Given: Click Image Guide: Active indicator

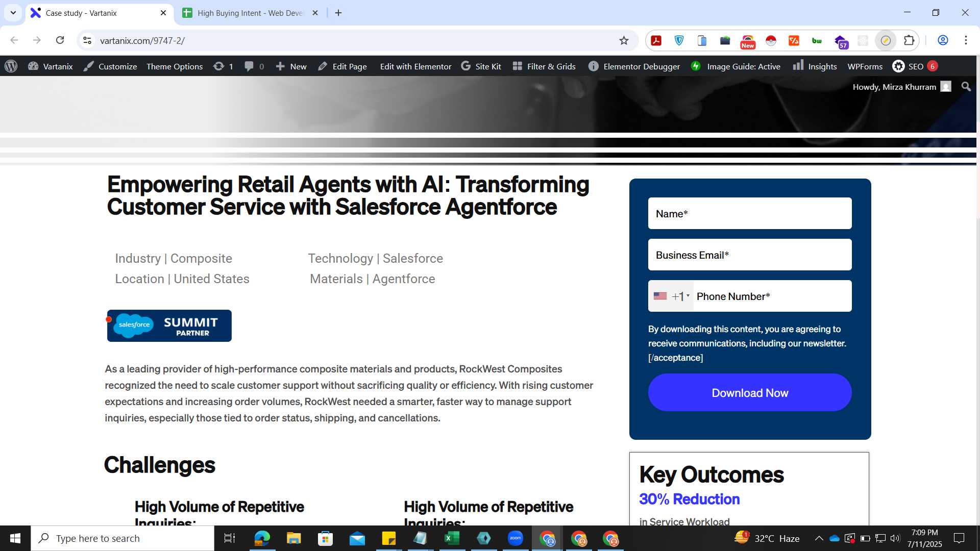Looking at the screenshot, I should pos(736,66).
